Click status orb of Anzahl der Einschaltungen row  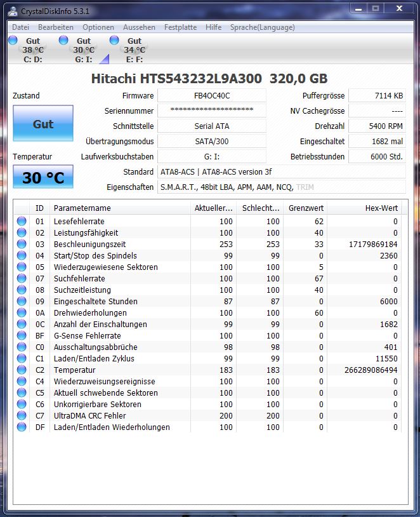[x=22, y=324]
